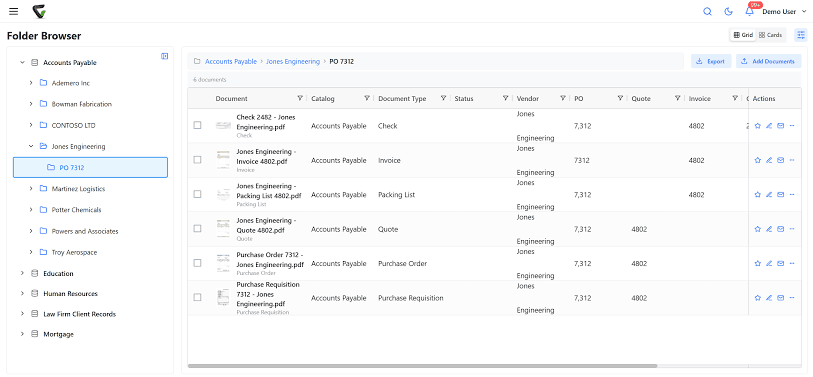Go to Accounts Payable breadcrumb link
Screen dimensions: 813x377
tap(231, 61)
